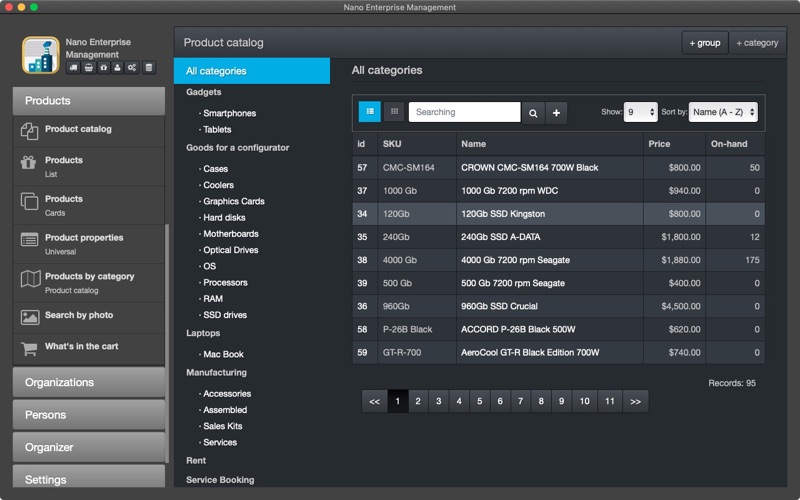Click the + category button
Viewport: 800px width, 500px height.
[x=758, y=43]
